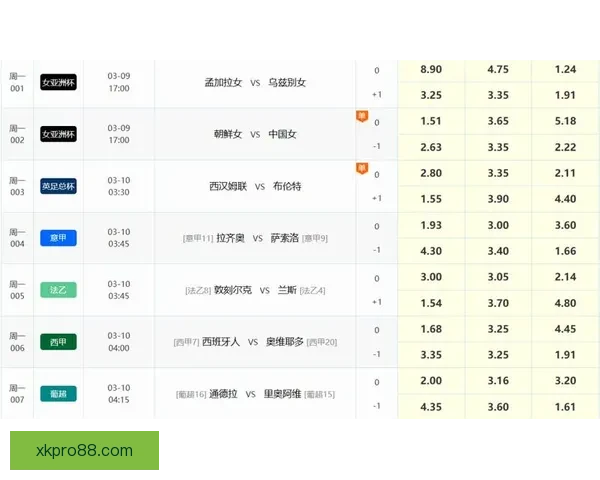Open 敦刻尔克 team link
The height and width of the screenshot is (480, 600).
point(233,290)
